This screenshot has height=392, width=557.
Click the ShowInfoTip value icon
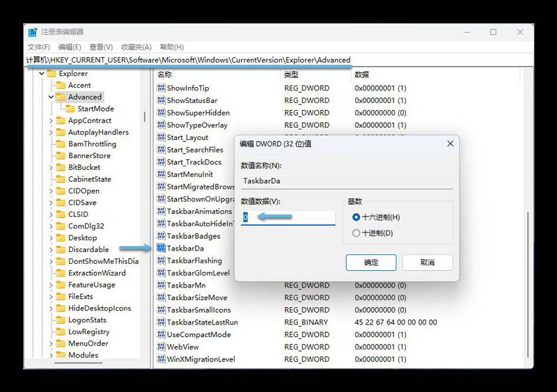pos(161,88)
